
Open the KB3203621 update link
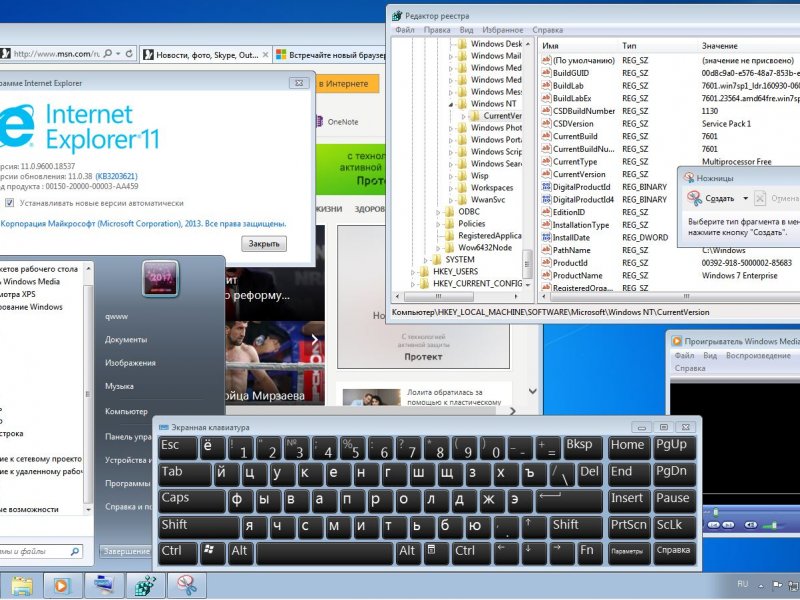[x=116, y=177]
